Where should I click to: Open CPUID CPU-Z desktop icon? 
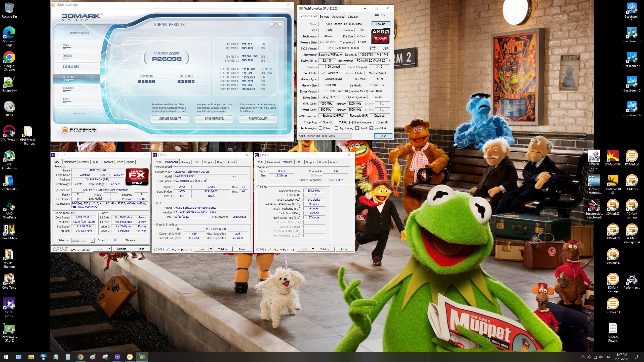point(9,307)
